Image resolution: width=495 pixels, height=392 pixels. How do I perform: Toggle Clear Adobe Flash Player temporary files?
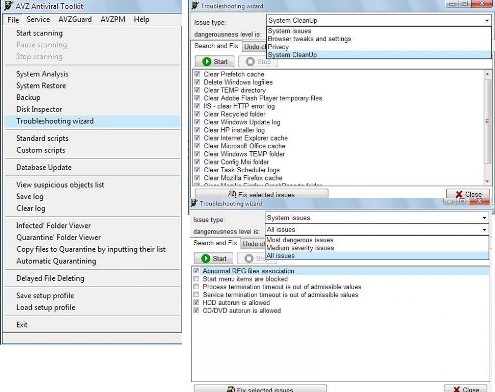click(x=197, y=98)
